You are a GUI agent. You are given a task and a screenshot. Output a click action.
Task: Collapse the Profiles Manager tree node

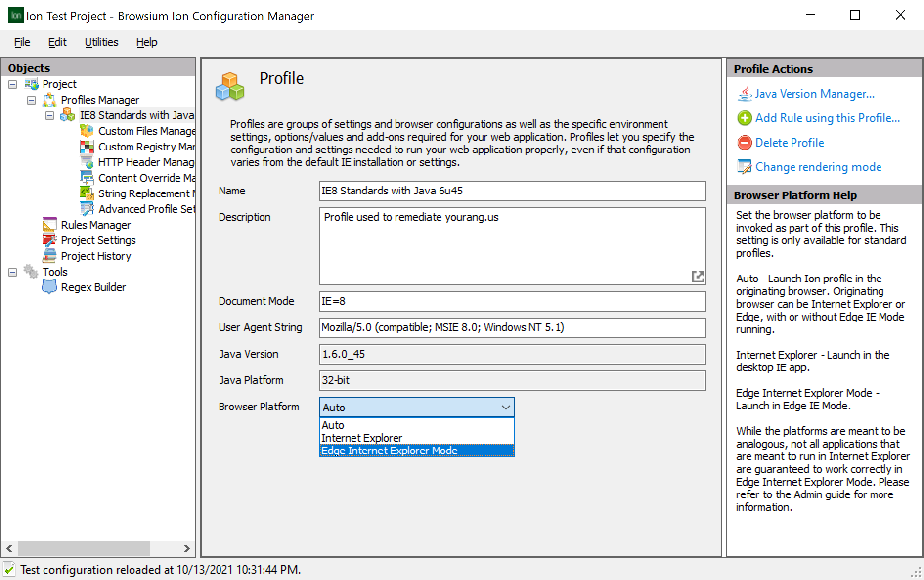[31, 99]
